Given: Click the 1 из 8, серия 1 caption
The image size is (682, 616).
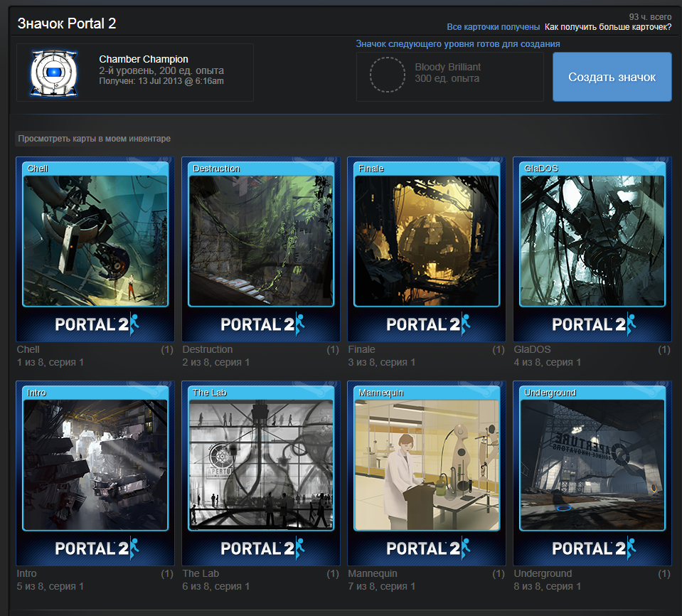Looking at the screenshot, I should pyautogui.click(x=50, y=362).
